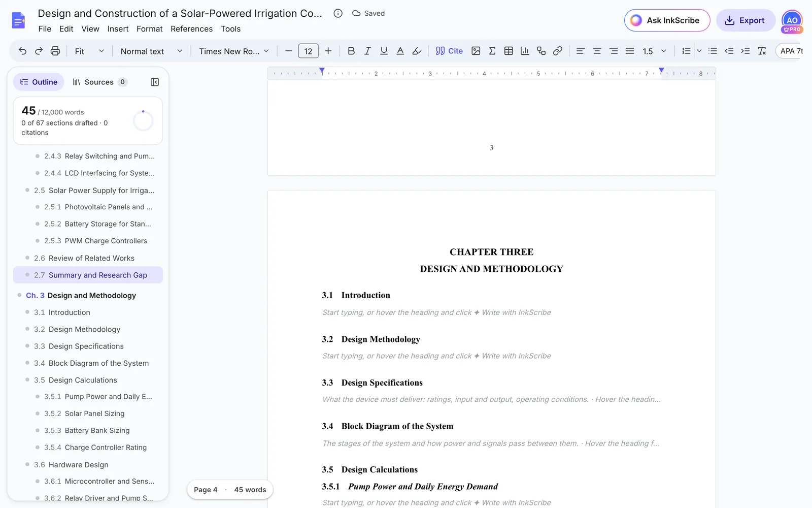The image size is (812, 508).
Task: Open the Format menu
Action: tap(150, 29)
